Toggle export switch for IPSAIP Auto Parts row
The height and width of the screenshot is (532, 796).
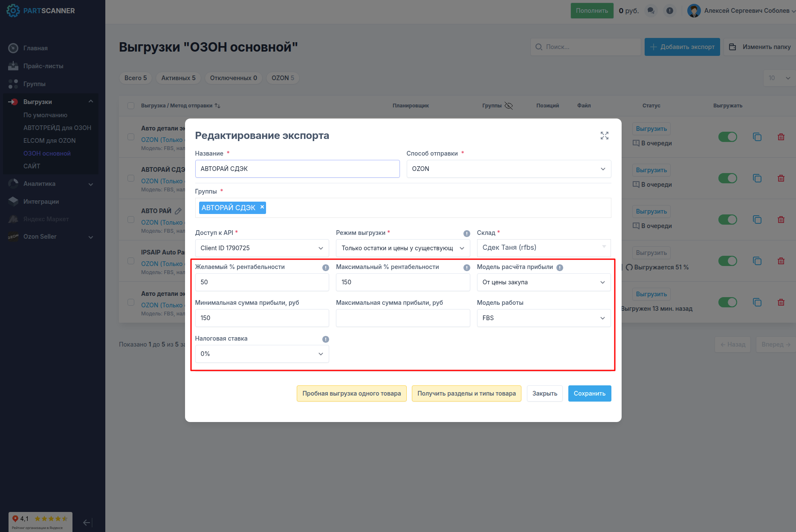[728, 261]
